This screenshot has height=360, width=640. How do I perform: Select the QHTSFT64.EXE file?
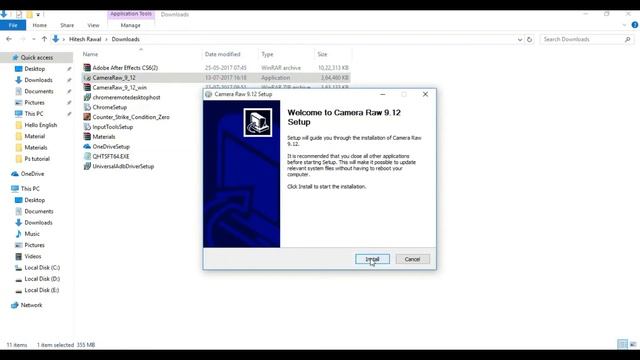tap(111, 156)
